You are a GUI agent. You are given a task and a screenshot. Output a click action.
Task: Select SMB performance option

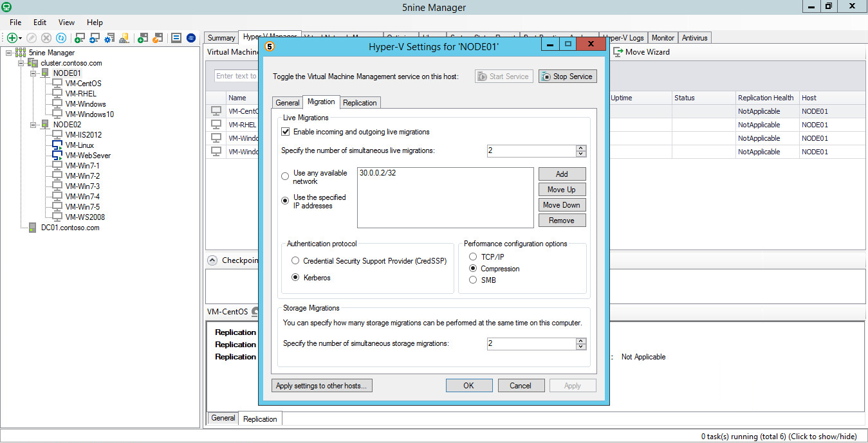[x=473, y=280]
